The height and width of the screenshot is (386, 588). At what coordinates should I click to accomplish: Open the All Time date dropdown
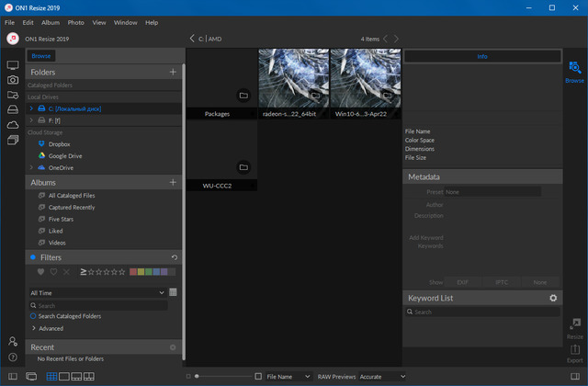(x=96, y=292)
